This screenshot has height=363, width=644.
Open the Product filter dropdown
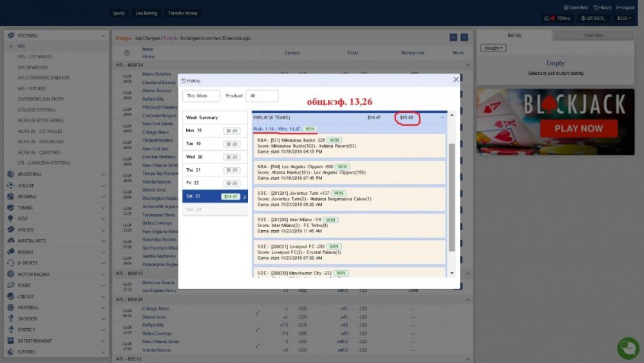pos(261,96)
